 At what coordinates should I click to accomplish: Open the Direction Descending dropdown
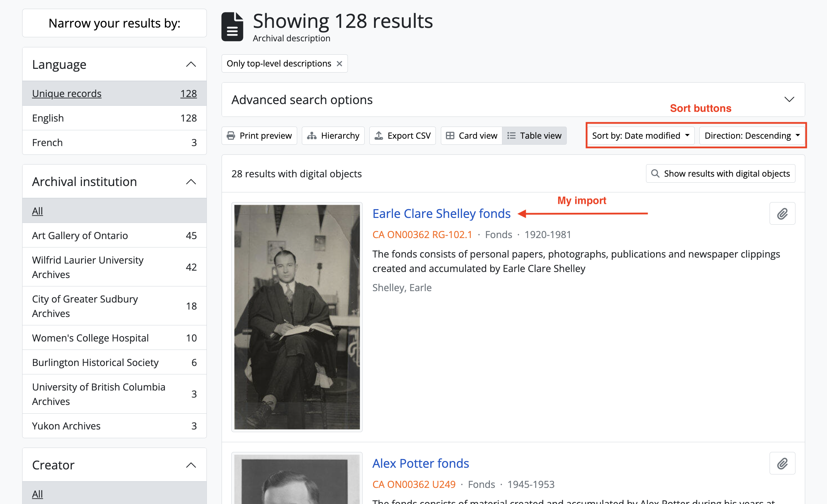(x=752, y=136)
